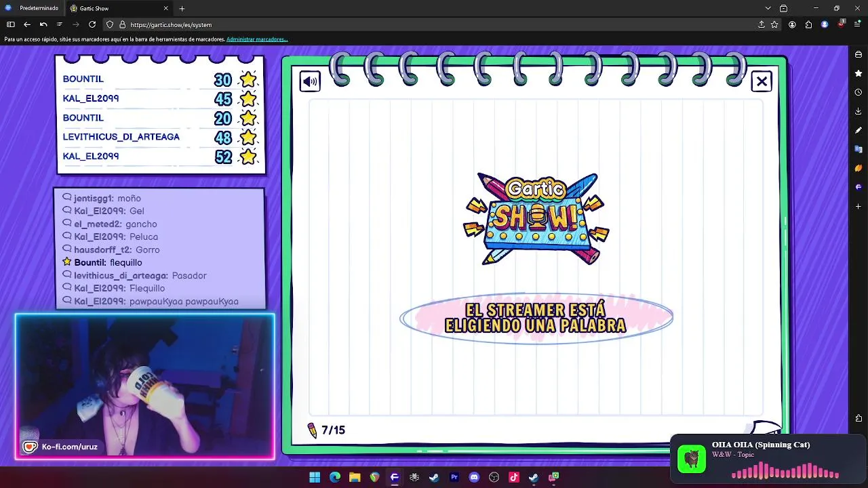Open the Ko-fi.com/uruz badge

[61, 447]
